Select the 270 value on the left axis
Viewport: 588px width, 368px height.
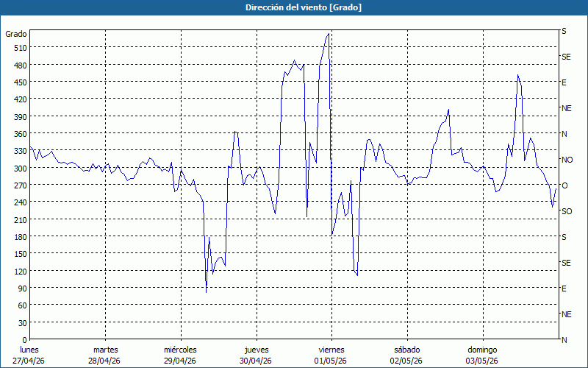[x=20, y=185]
